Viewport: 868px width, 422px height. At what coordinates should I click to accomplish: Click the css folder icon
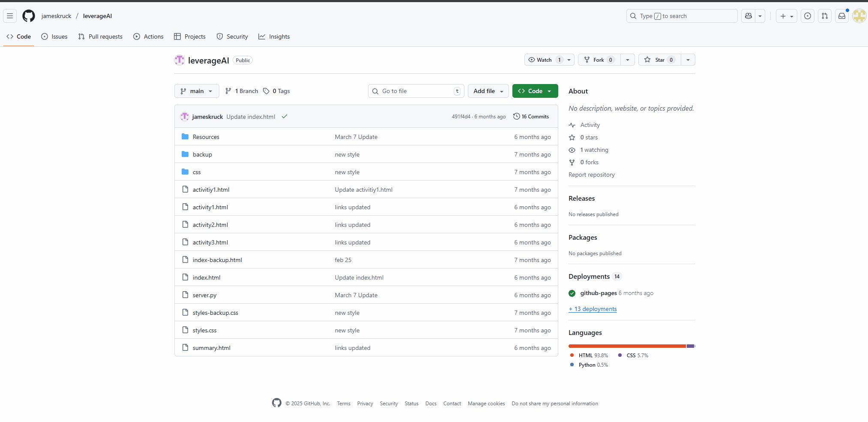(x=185, y=172)
